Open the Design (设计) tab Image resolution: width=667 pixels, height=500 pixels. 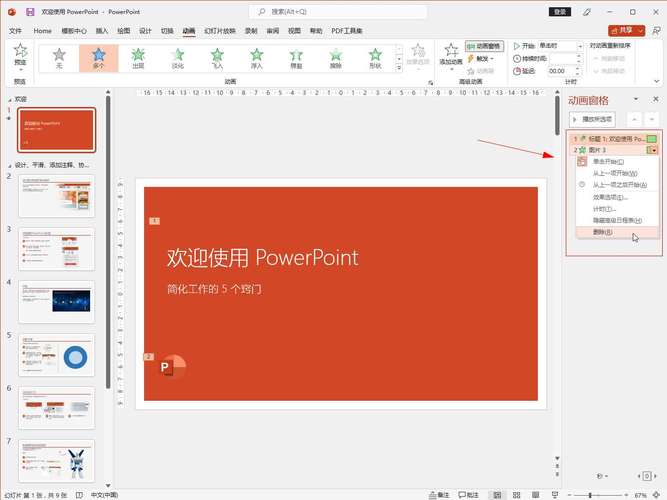[145, 31]
